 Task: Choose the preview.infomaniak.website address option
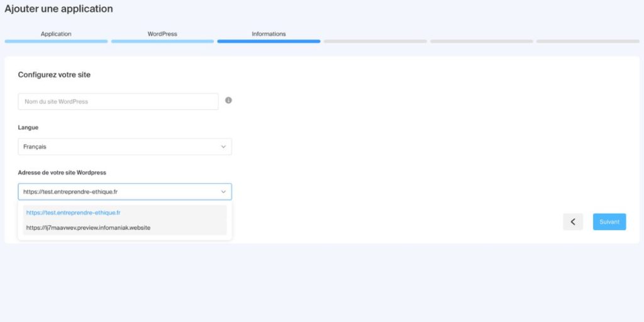[125, 228]
